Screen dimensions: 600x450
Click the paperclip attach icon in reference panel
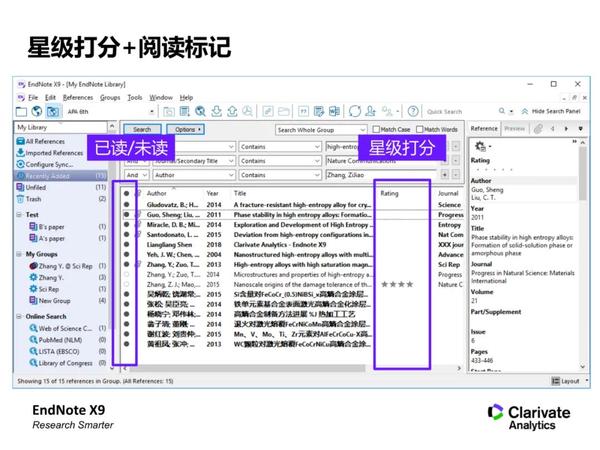point(538,129)
